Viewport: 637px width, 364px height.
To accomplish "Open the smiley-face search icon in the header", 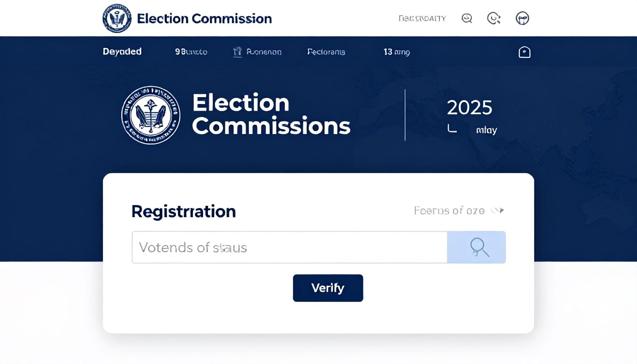I will 467,18.
